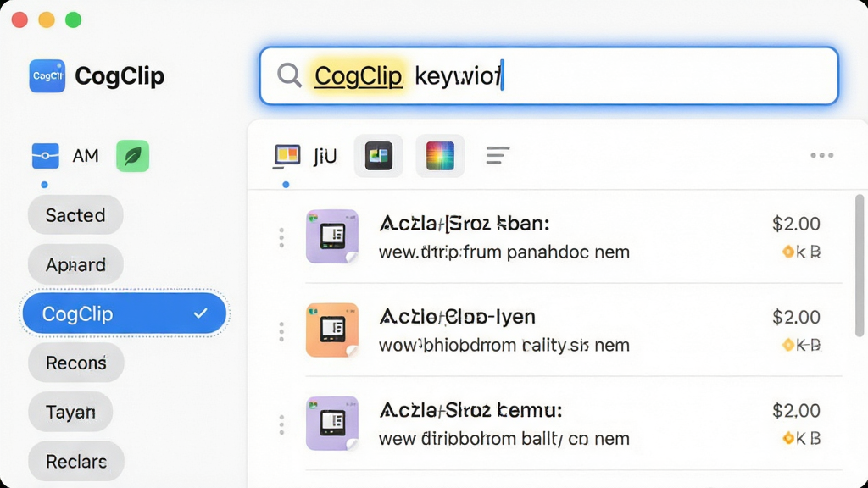
Task: Focus the search field containing "keywiof"
Action: (x=548, y=75)
